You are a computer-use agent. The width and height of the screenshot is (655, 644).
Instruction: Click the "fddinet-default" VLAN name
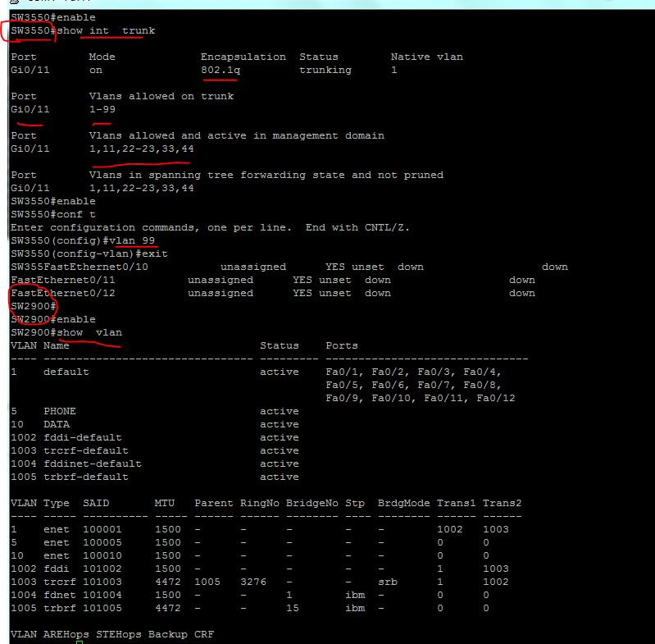click(x=93, y=464)
